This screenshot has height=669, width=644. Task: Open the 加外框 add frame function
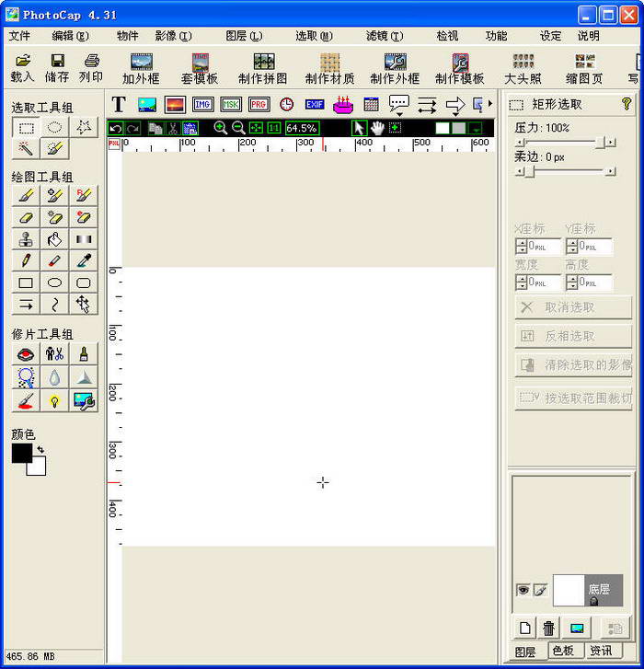point(141,69)
